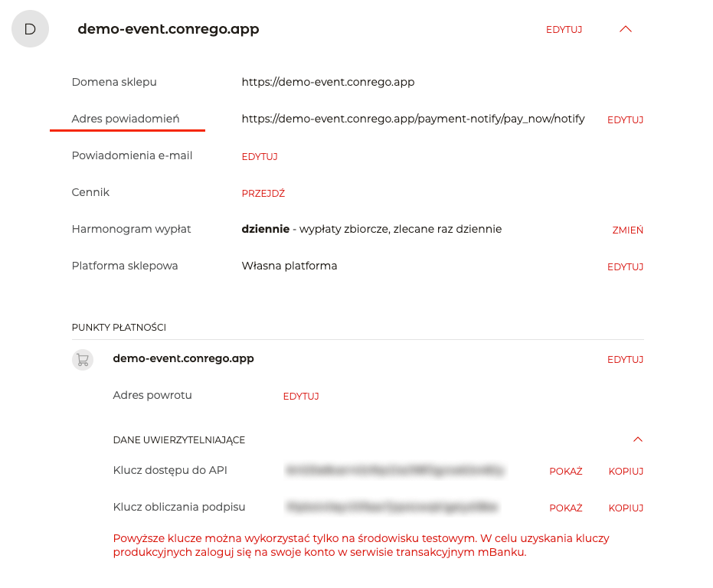Go to Cennik via PRZEJDŹ link

pos(263,194)
